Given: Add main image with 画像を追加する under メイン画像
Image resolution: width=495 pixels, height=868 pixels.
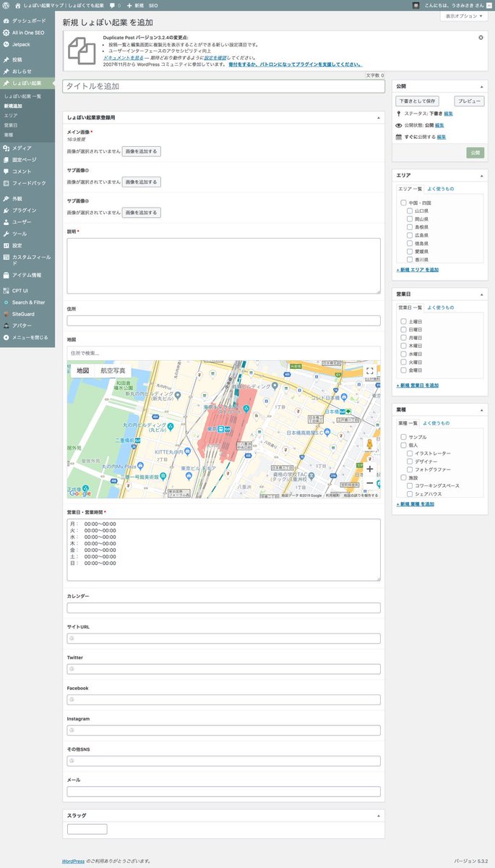Looking at the screenshot, I should [141, 151].
